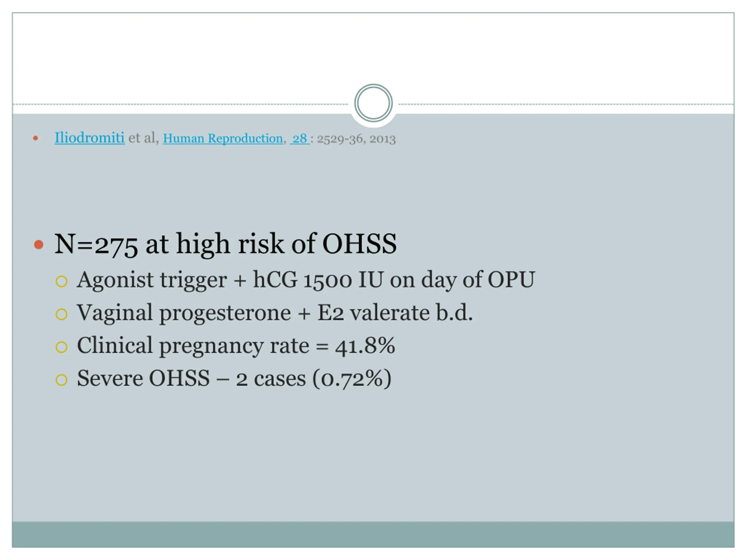The height and width of the screenshot is (560, 747).
Task: Click the Severe OHSS 2 cases text
Action: click(x=234, y=379)
